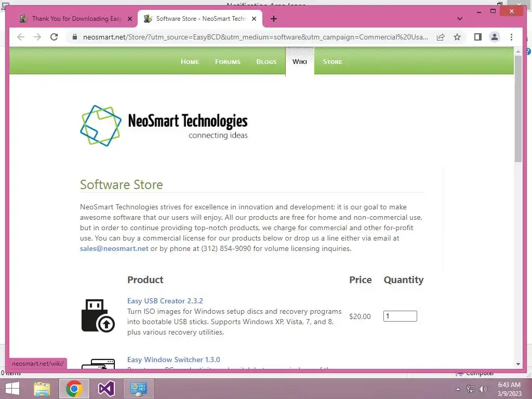Click the $20.00 price text

(360, 316)
